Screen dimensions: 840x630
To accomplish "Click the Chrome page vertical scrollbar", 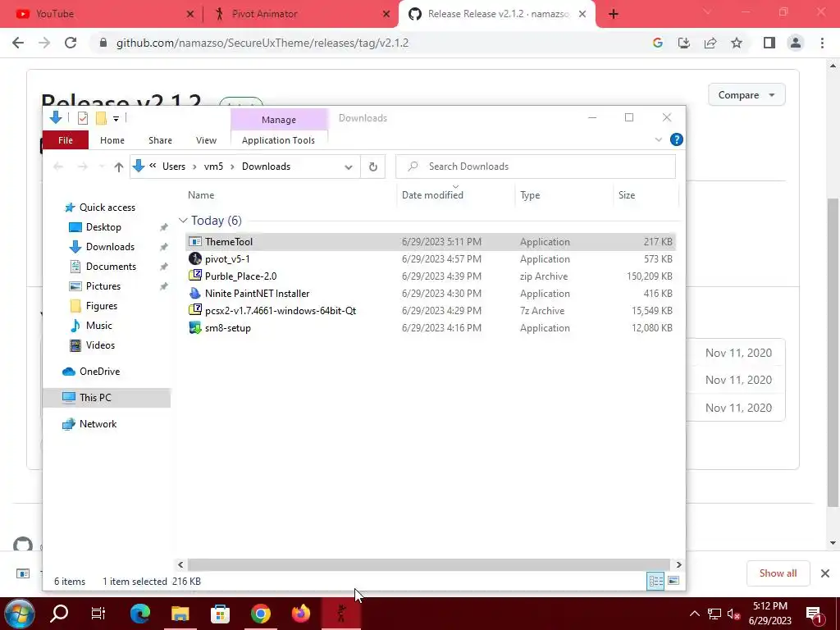I will pyautogui.click(x=833, y=351).
